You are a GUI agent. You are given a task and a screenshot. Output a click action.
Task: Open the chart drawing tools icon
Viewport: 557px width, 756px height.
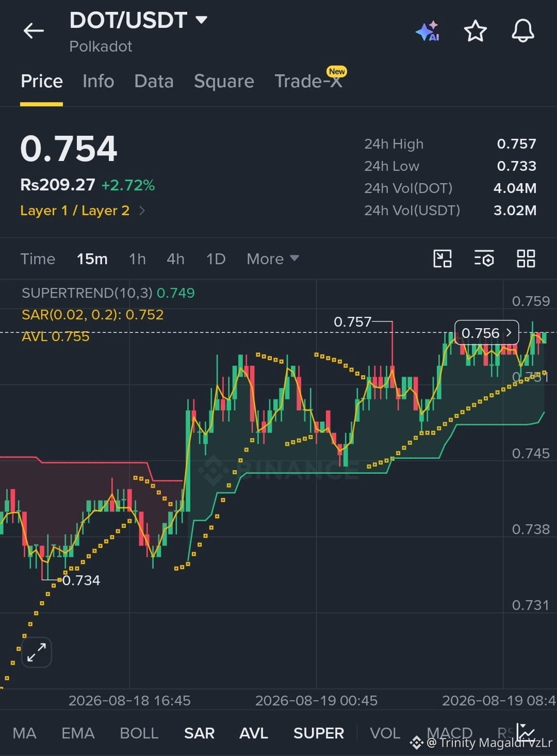pos(443,259)
